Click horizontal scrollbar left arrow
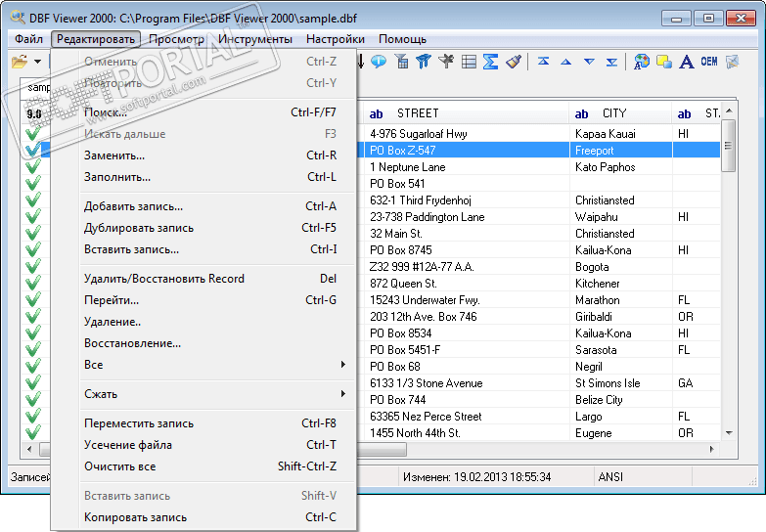766x532 pixels. click(29, 449)
